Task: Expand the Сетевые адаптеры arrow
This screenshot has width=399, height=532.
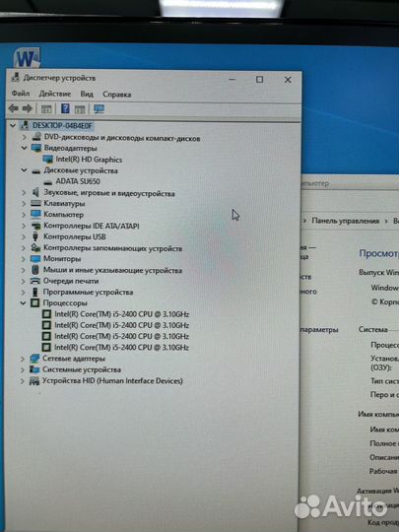Action: 23,359
